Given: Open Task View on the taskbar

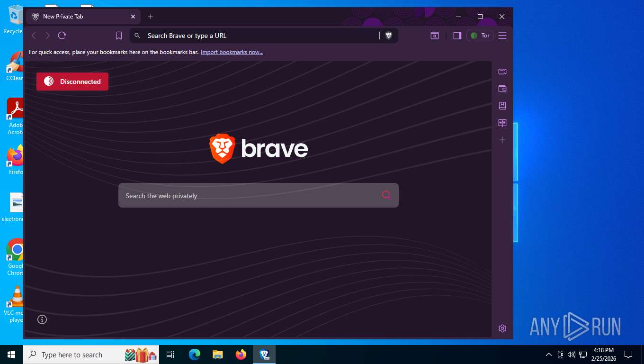Looking at the screenshot, I should (170, 355).
